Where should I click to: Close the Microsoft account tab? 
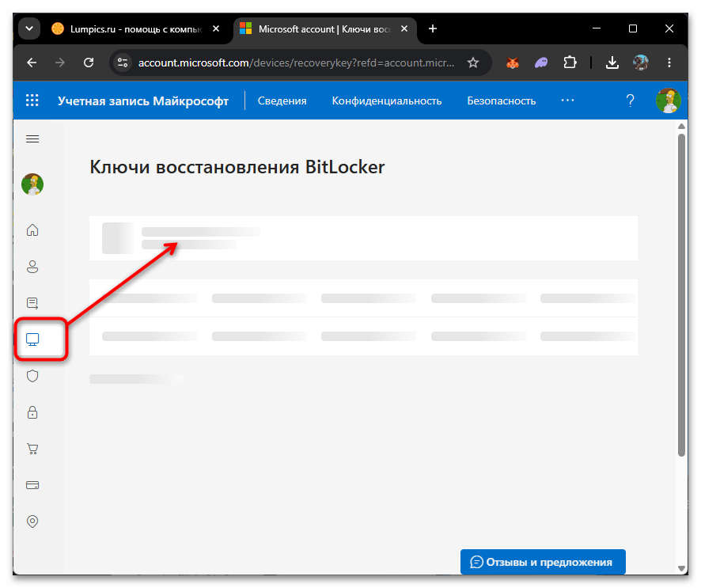pyautogui.click(x=404, y=28)
